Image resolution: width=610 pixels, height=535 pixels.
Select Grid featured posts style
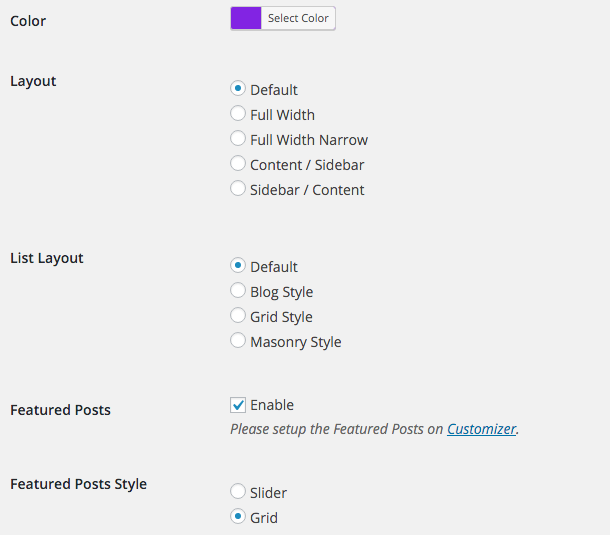point(238,516)
